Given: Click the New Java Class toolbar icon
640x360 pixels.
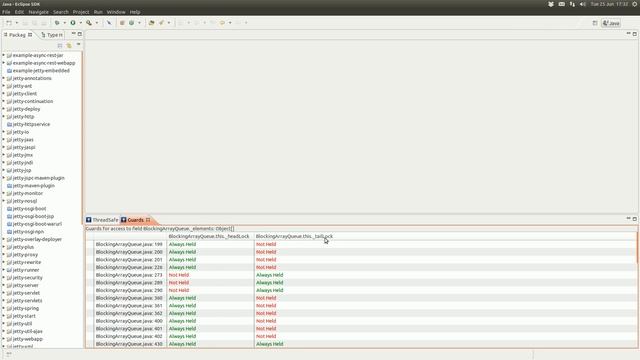Looking at the screenshot, I should click(131, 23).
